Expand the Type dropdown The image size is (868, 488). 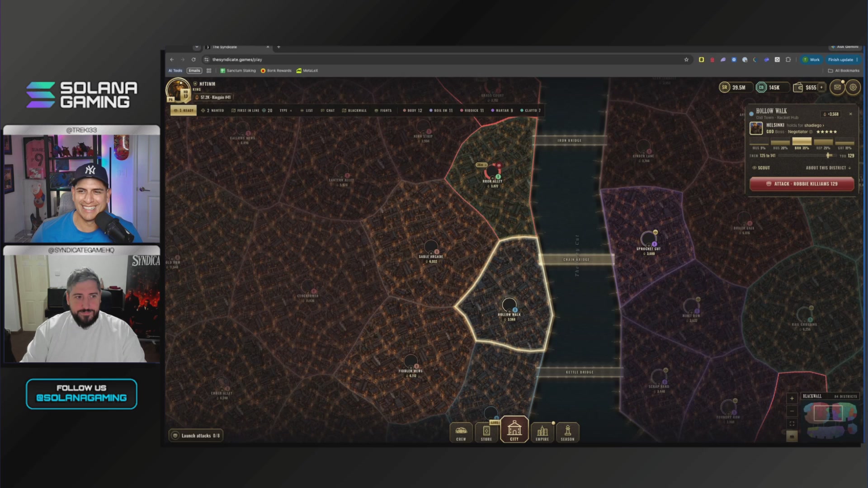(x=286, y=110)
